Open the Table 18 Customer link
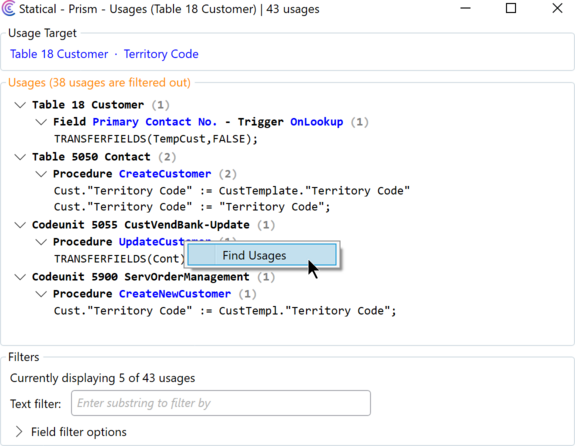This screenshot has height=446, width=575. tap(59, 54)
